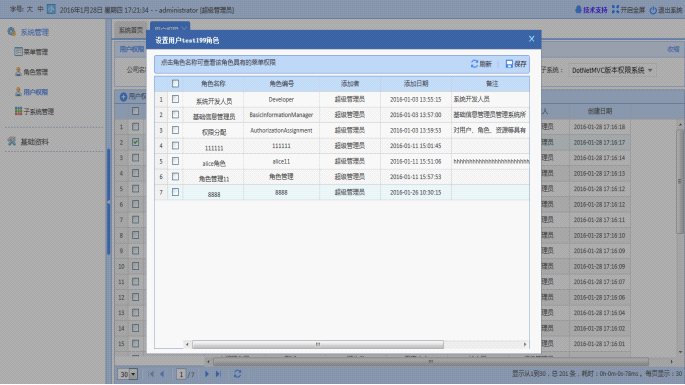Click the basic data tools icon
The width and height of the screenshot is (685, 385).
click(x=12, y=141)
